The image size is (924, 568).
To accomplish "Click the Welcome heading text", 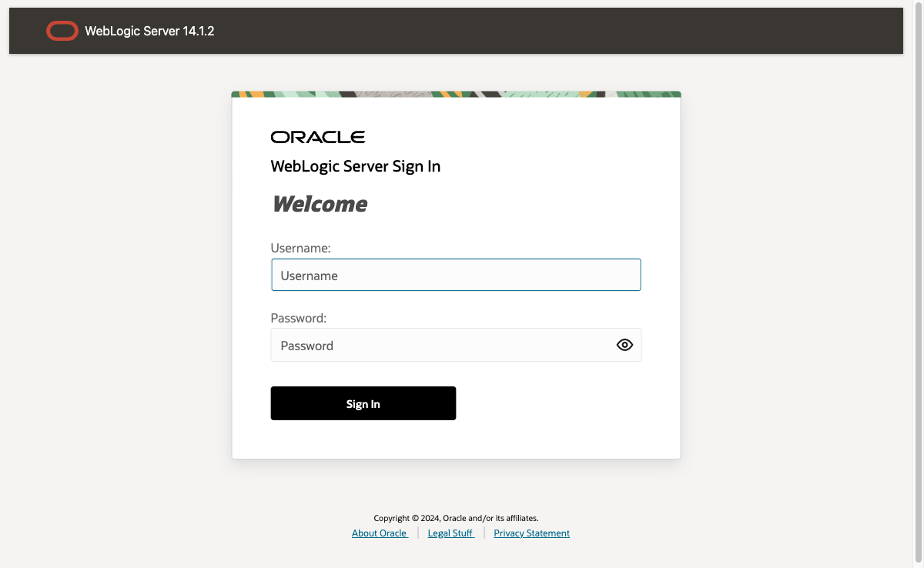I will (320, 204).
